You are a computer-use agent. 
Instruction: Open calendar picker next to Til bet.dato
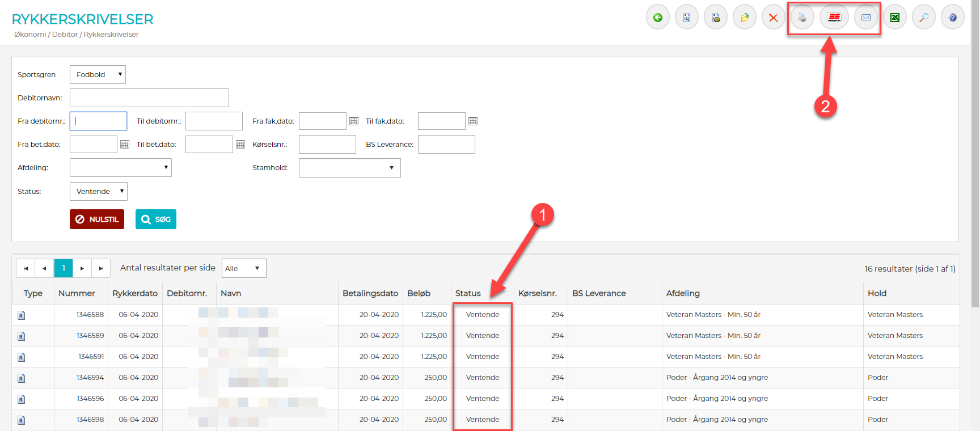240,145
